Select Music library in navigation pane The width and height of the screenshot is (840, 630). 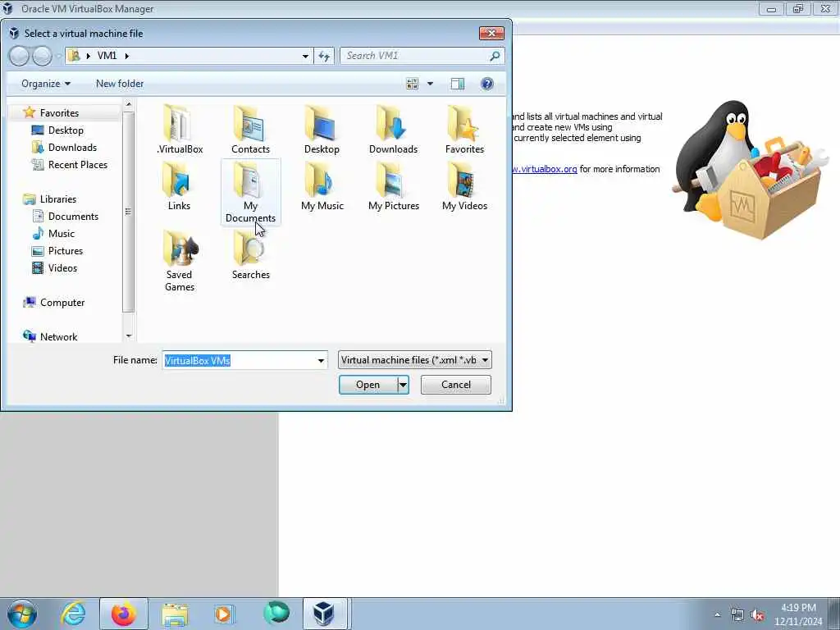[61, 233]
